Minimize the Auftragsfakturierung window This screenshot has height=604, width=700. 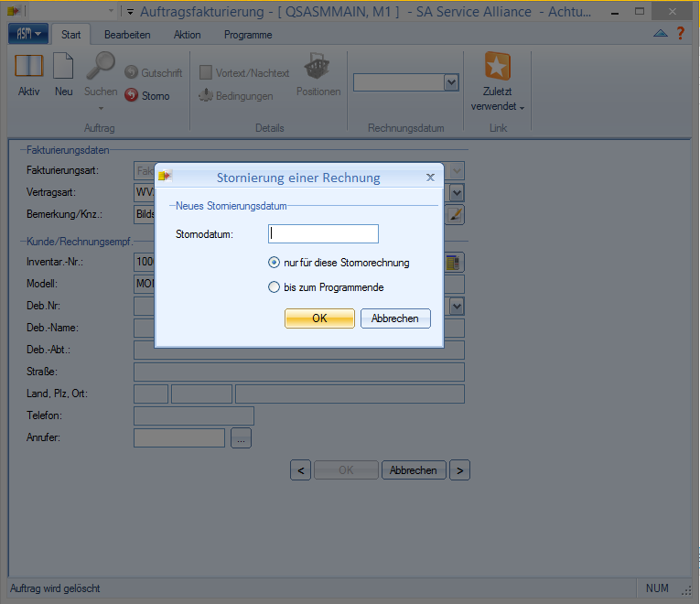point(615,13)
